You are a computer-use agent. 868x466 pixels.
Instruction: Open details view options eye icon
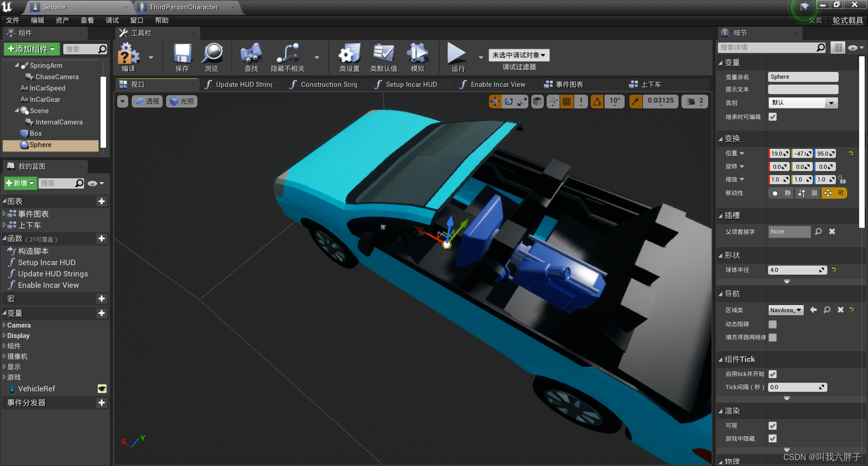point(856,48)
